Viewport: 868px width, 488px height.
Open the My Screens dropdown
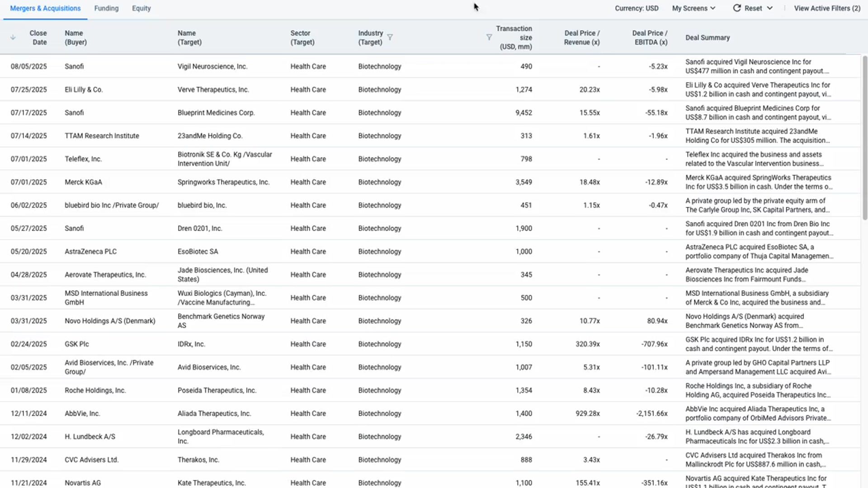coord(693,8)
